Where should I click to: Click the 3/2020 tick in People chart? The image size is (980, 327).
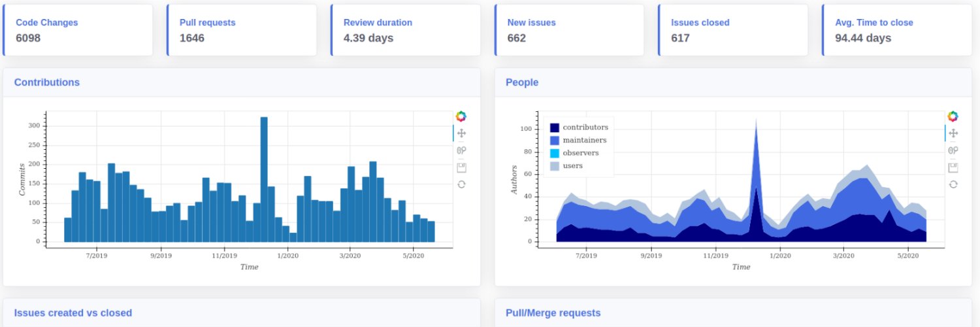coord(843,256)
